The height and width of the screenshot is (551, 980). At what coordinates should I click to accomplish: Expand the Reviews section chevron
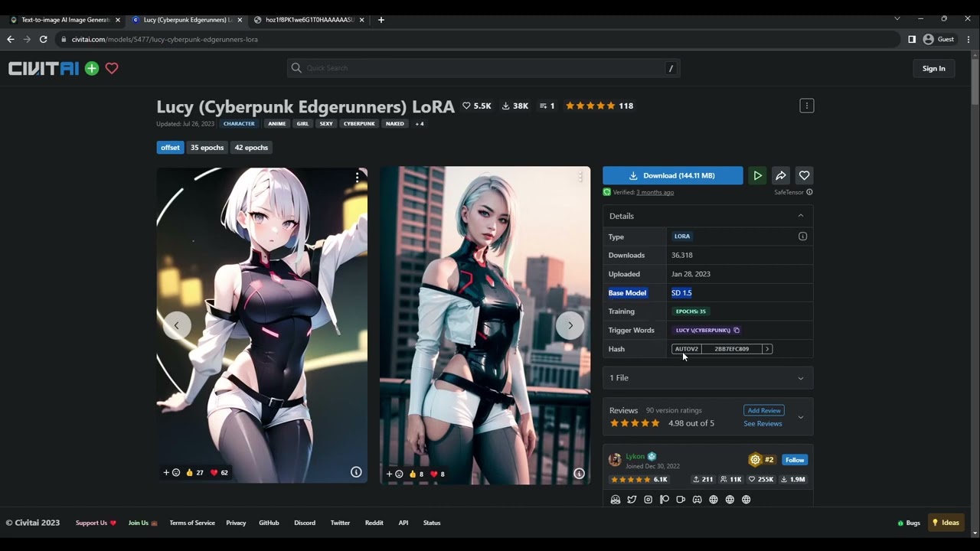point(801,417)
